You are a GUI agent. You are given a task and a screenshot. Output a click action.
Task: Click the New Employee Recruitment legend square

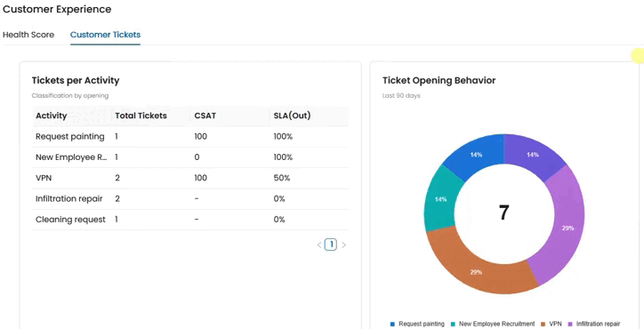click(x=453, y=324)
